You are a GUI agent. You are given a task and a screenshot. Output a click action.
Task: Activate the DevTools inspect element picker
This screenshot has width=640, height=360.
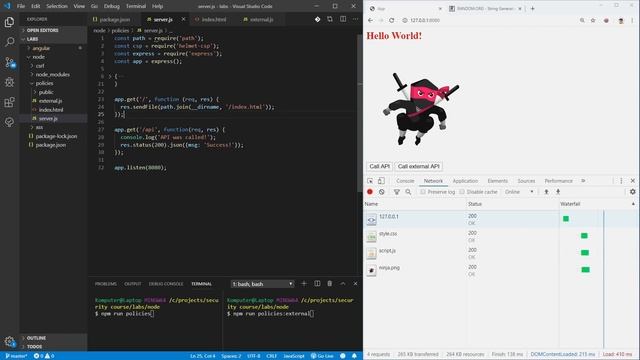click(x=370, y=181)
